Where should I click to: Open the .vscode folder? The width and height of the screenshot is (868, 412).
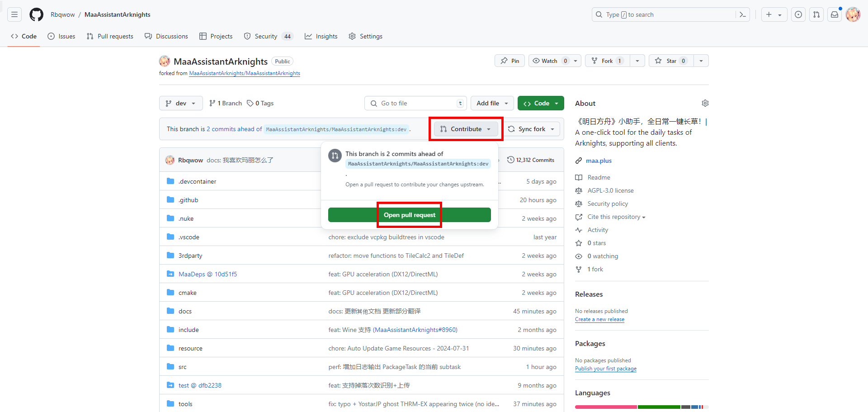click(189, 237)
